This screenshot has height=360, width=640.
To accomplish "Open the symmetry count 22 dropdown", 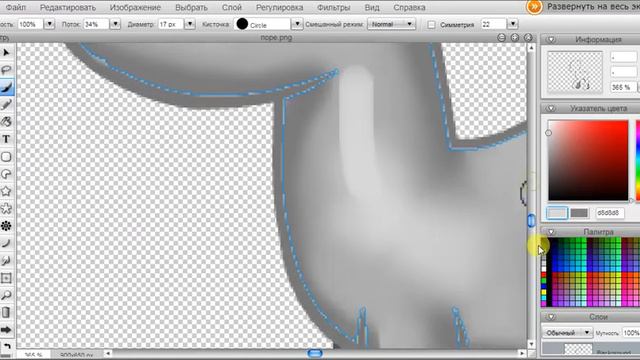I will tap(513, 24).
